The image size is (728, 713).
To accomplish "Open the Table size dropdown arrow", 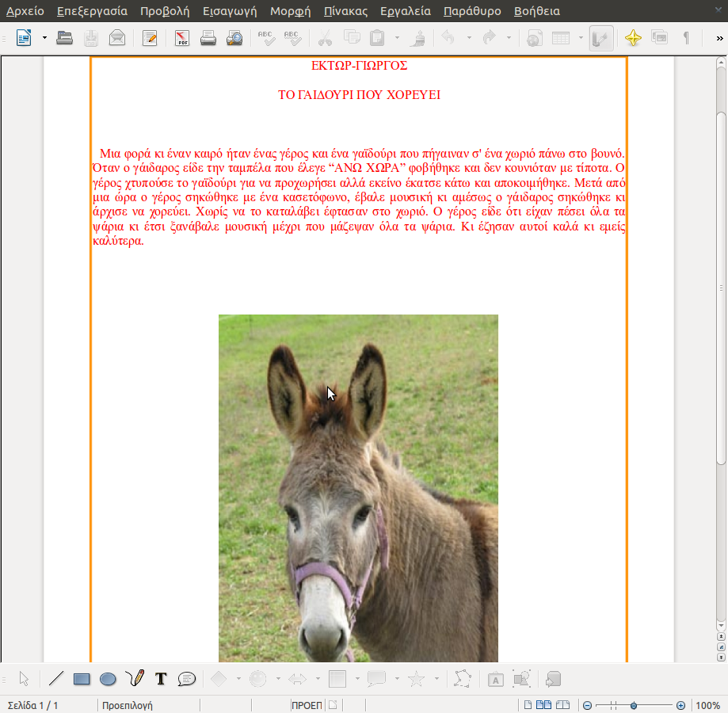I will coord(581,37).
